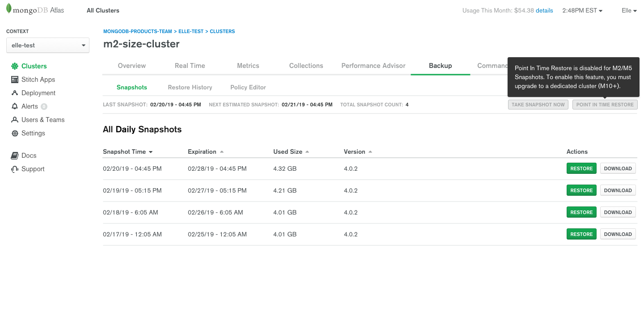Click the Users & Teams person icon

tap(15, 120)
